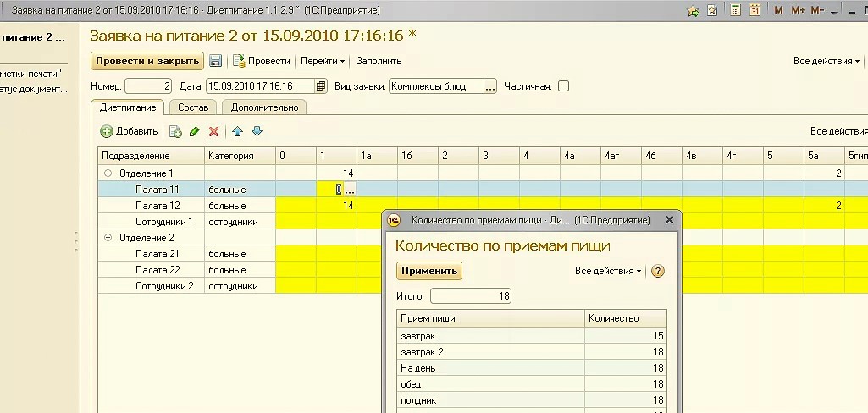
Task: Open Все действия dropdown in the dialog
Action: coord(608,271)
